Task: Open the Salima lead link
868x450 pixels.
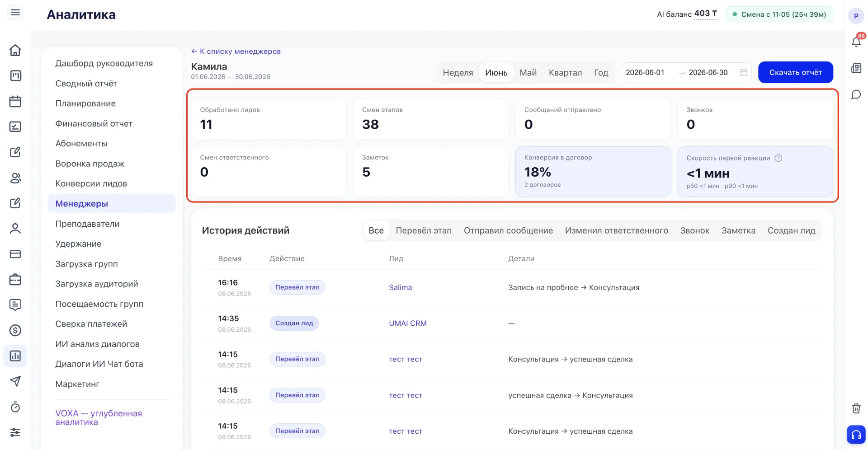Action: [x=400, y=287]
